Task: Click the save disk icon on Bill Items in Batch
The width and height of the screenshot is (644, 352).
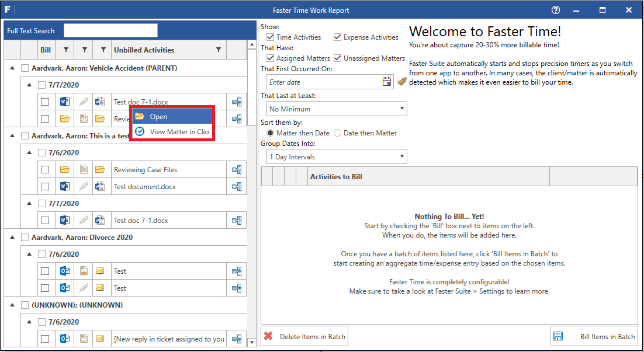Action: (558, 336)
